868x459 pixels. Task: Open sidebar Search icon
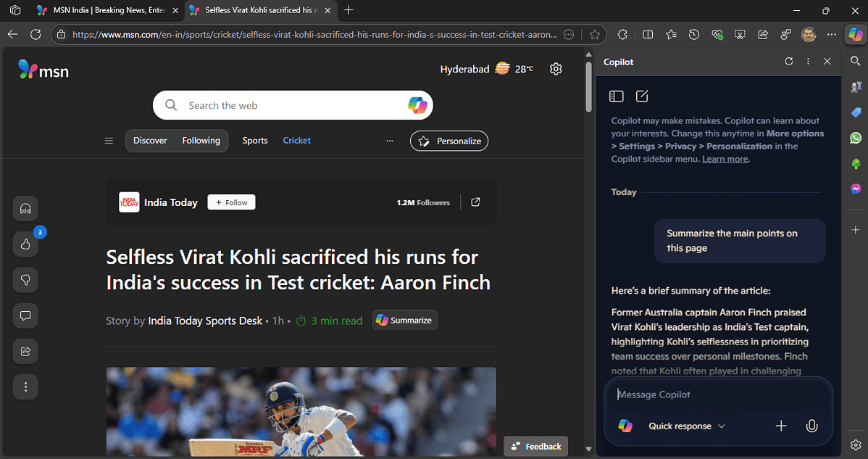click(x=856, y=61)
